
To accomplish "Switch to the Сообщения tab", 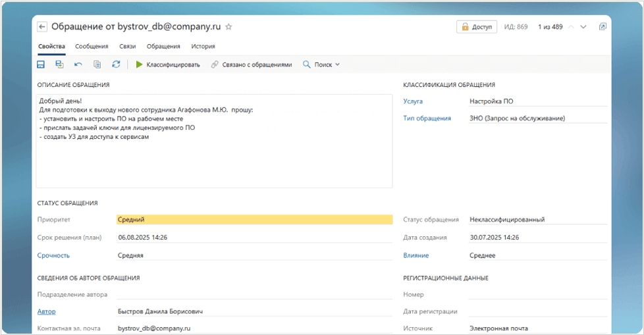I will pos(92,46).
